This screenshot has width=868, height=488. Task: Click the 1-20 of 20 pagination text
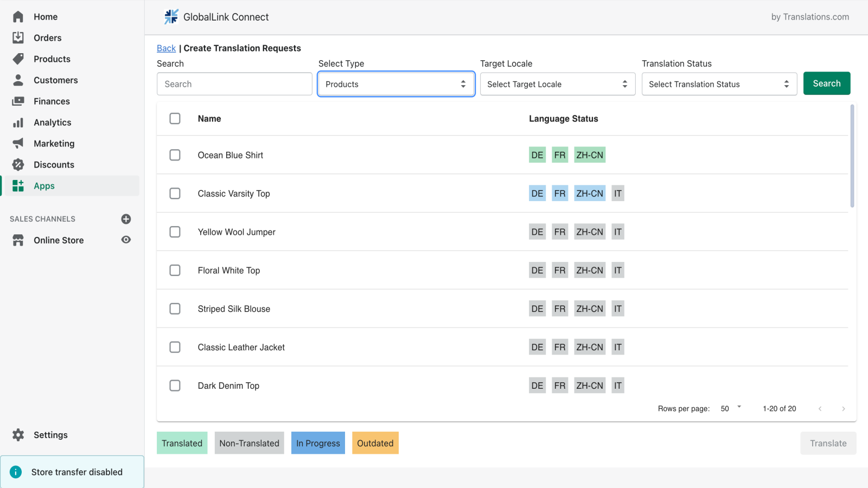pos(779,409)
